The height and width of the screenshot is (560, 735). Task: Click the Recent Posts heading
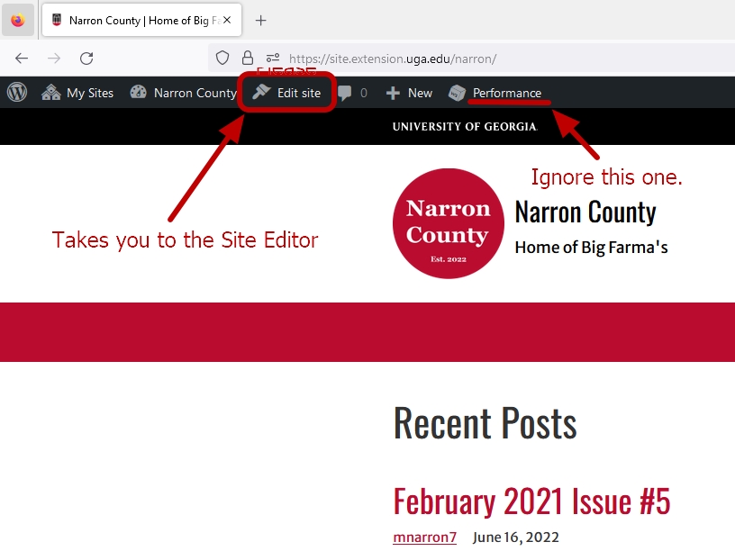tap(485, 422)
